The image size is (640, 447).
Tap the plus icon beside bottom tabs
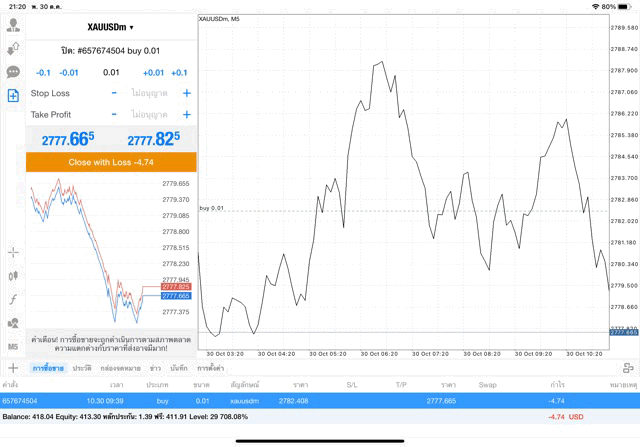click(x=13, y=368)
